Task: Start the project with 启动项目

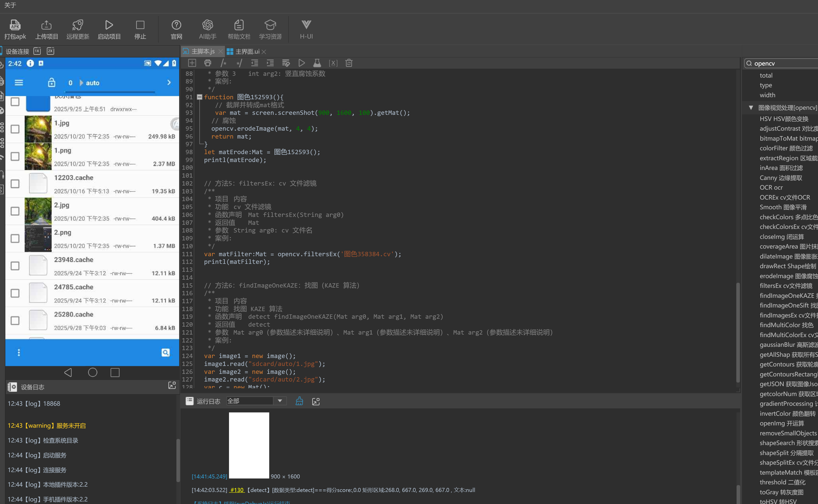Action: pos(109,25)
